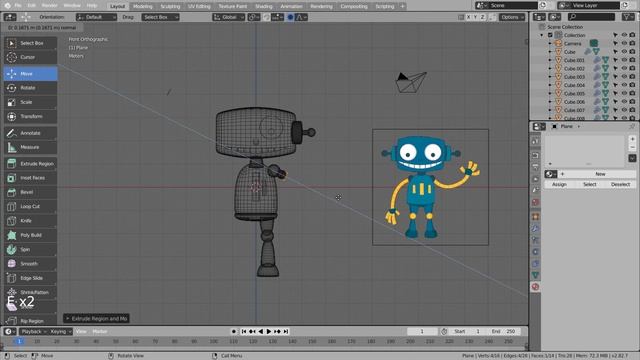Open the Playback dropdown in timeline
Screen dimensions: 640x360
(33, 331)
